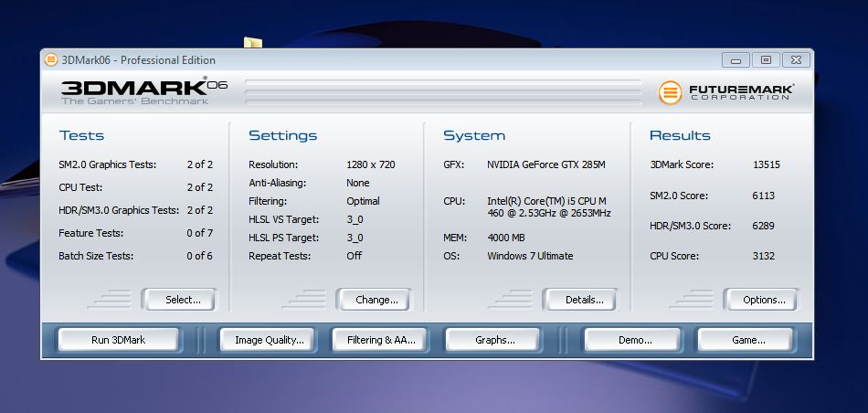Click NVIDIA GeForce GTX 285M text
The width and height of the screenshot is (868, 413).
coord(546,164)
